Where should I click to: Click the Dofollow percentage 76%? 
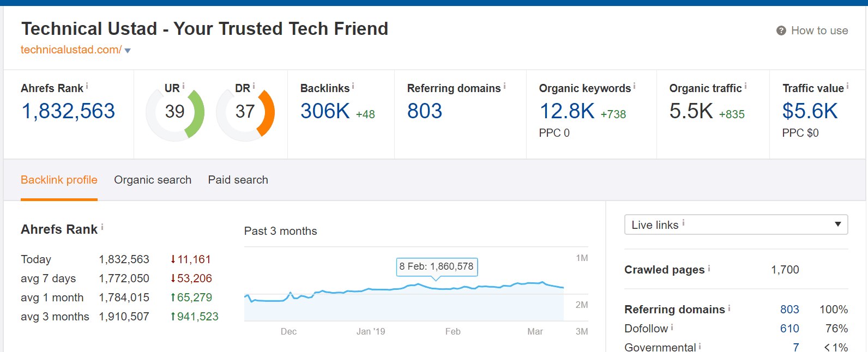836,329
